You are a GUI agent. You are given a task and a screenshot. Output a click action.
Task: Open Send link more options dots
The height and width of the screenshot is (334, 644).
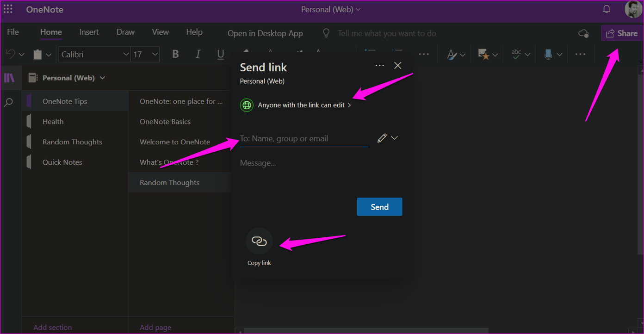[x=380, y=66]
